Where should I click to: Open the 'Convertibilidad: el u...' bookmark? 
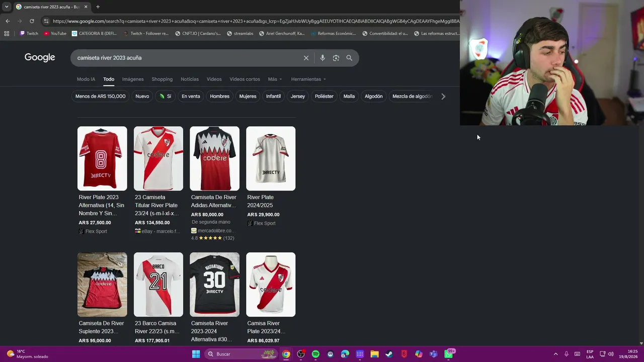(385, 34)
